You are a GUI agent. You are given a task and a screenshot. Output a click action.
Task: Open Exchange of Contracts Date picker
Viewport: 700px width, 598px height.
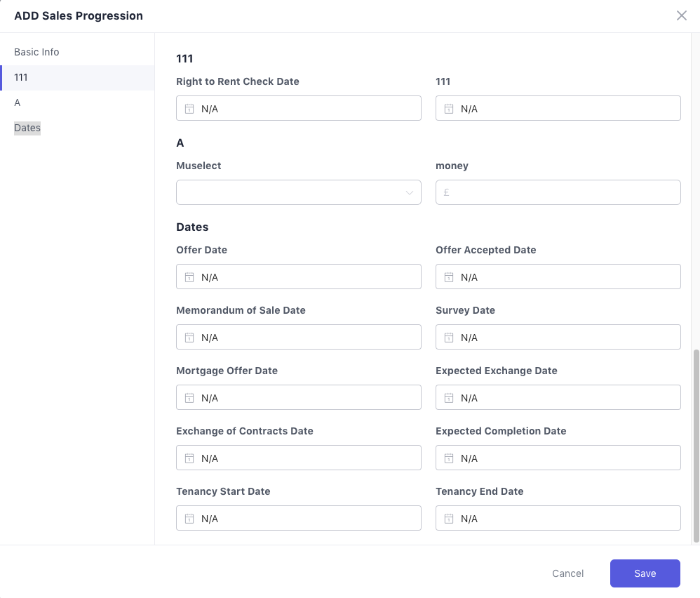(x=298, y=458)
